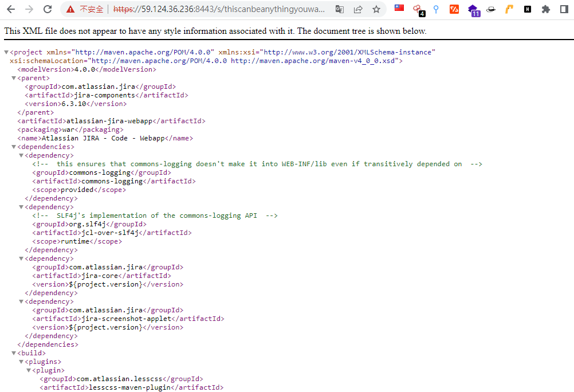Click the atlassian-jira-webapp artifactId line

(111, 121)
